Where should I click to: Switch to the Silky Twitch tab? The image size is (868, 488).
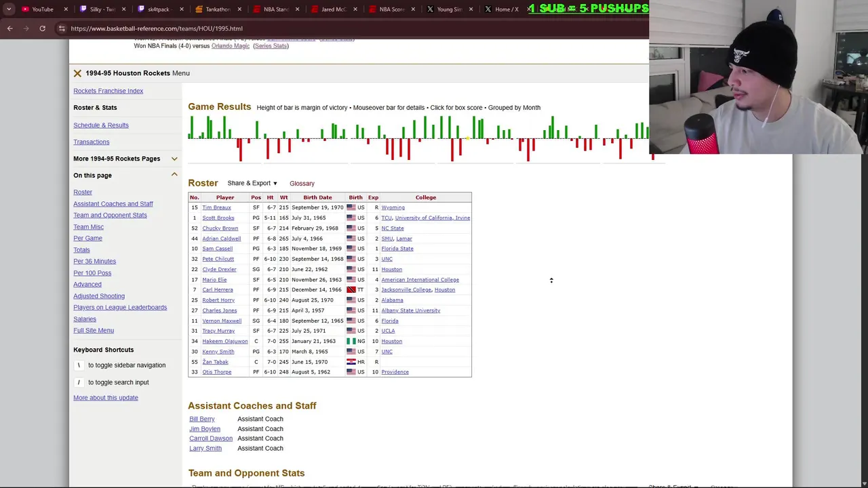102,9
